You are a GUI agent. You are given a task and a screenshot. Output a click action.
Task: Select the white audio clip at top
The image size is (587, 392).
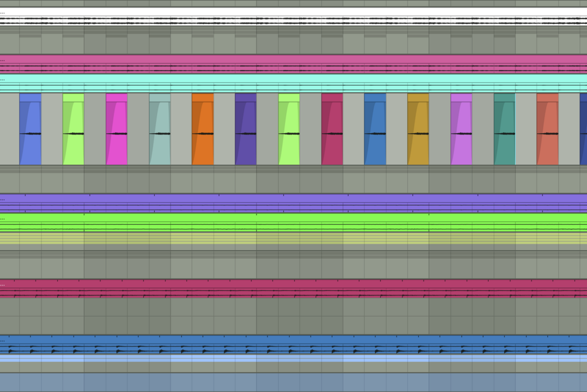(x=293, y=16)
